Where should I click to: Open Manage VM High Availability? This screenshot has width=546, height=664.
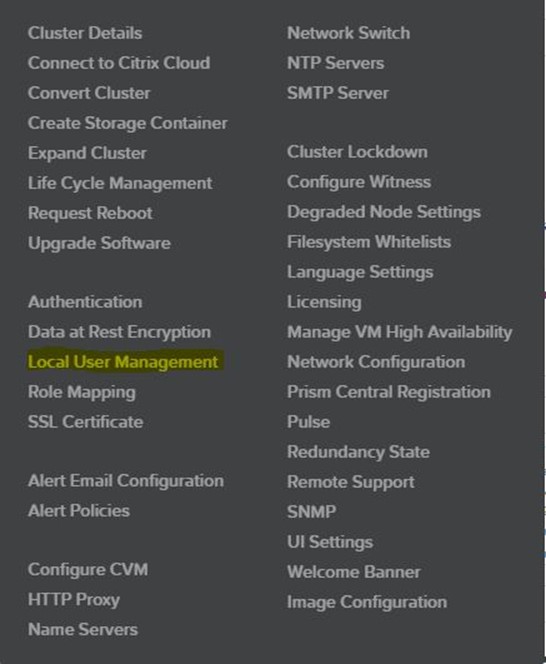point(399,332)
